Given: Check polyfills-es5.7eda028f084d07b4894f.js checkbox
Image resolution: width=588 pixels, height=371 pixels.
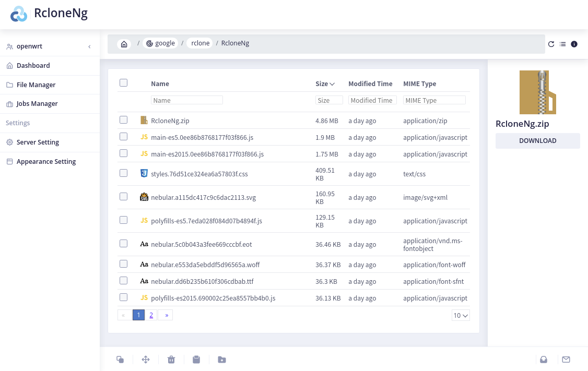Looking at the screenshot, I should pos(123,220).
